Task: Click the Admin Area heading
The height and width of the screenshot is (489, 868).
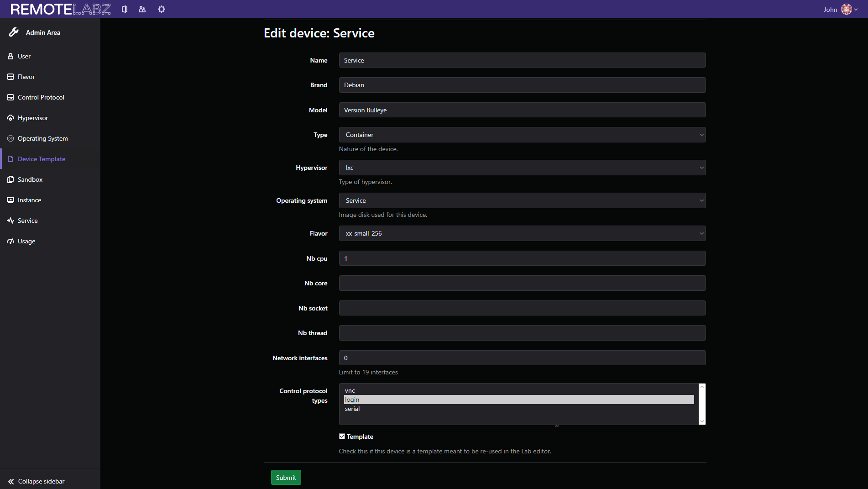Action: 43,32
